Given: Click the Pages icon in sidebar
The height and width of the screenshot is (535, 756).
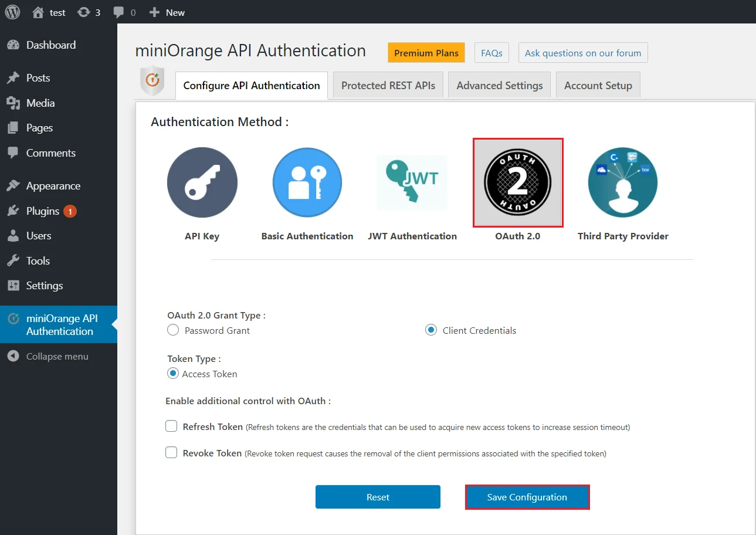Looking at the screenshot, I should tap(13, 127).
